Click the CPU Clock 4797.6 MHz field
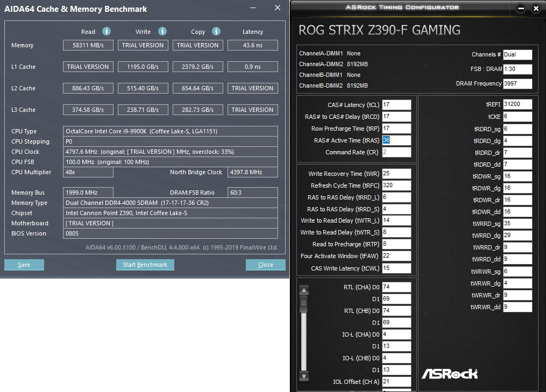 pyautogui.click(x=171, y=152)
